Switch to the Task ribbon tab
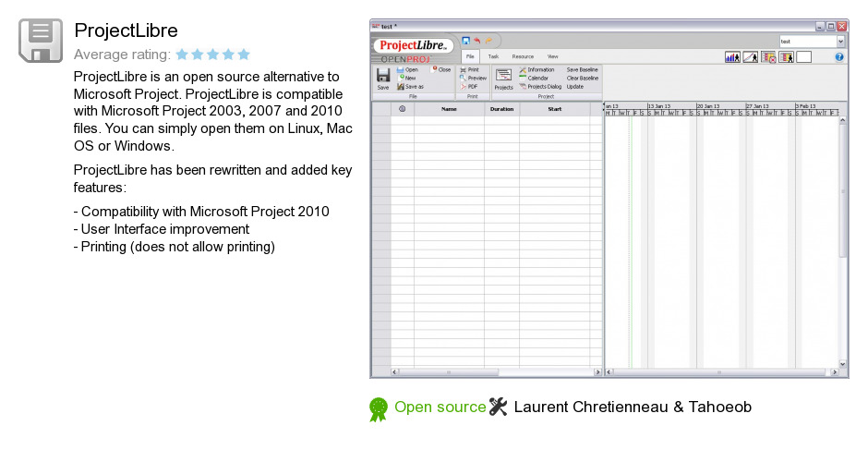Image resolution: width=868 pixels, height=450 pixels. coord(493,56)
